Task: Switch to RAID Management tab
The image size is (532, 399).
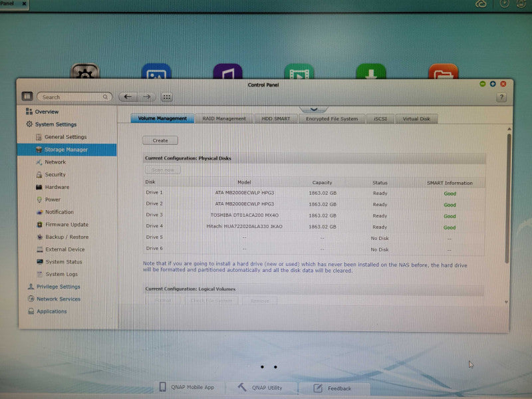Action: 224,119
